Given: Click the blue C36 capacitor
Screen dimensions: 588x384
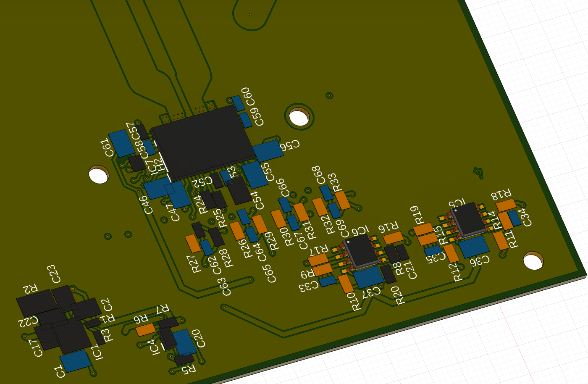Looking at the screenshot, I should (x=474, y=247).
